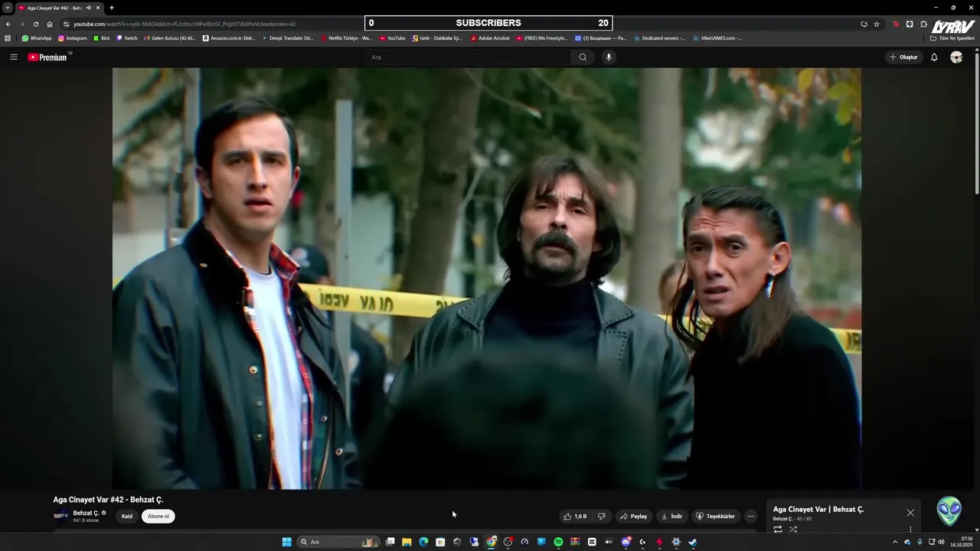The image size is (980, 551).
Task: Reload the page in Chrome
Action: (x=36, y=24)
